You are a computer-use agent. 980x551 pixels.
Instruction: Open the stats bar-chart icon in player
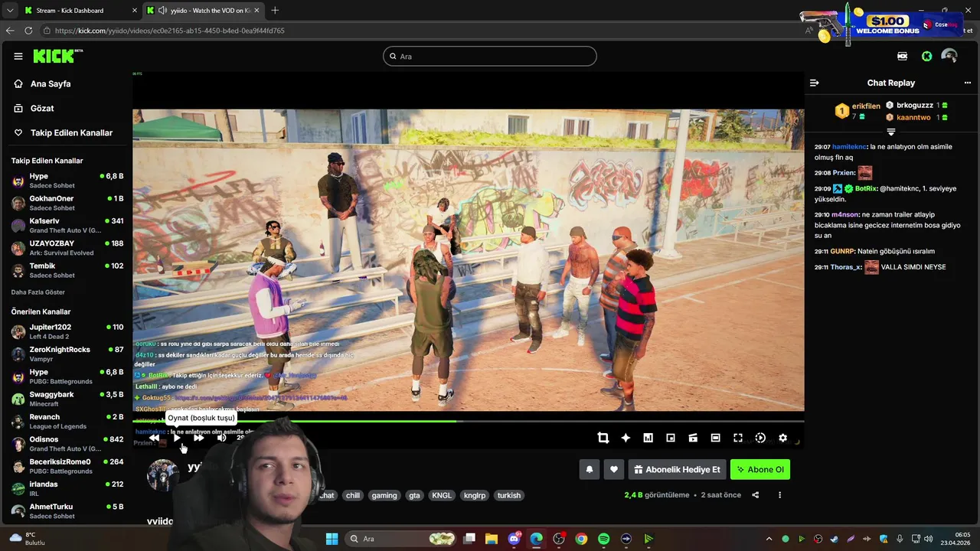pos(648,438)
